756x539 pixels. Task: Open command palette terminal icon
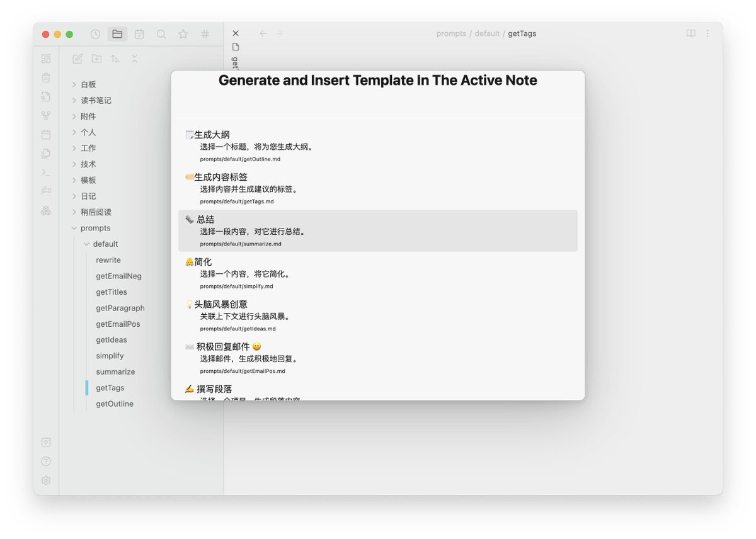click(46, 172)
